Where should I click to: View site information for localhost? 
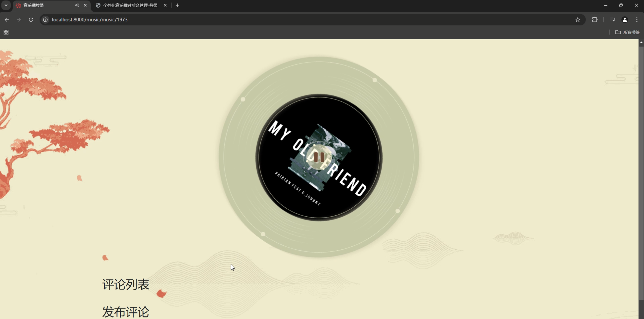coord(45,20)
